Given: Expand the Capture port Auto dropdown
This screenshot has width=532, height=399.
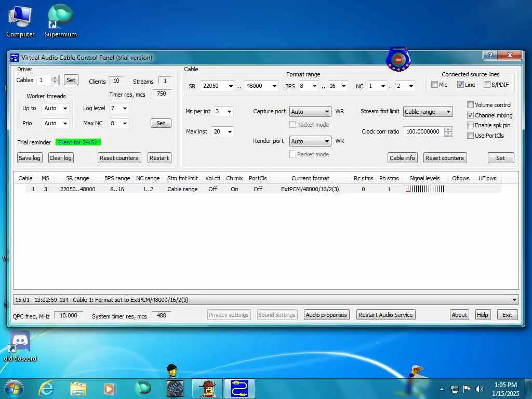Looking at the screenshot, I should (x=310, y=112).
